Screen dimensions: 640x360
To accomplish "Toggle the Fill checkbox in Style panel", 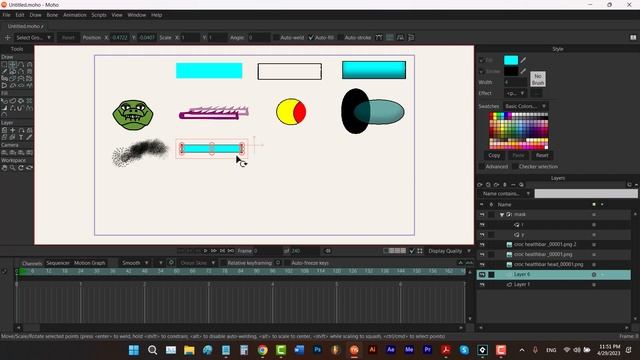I will click(x=481, y=60).
